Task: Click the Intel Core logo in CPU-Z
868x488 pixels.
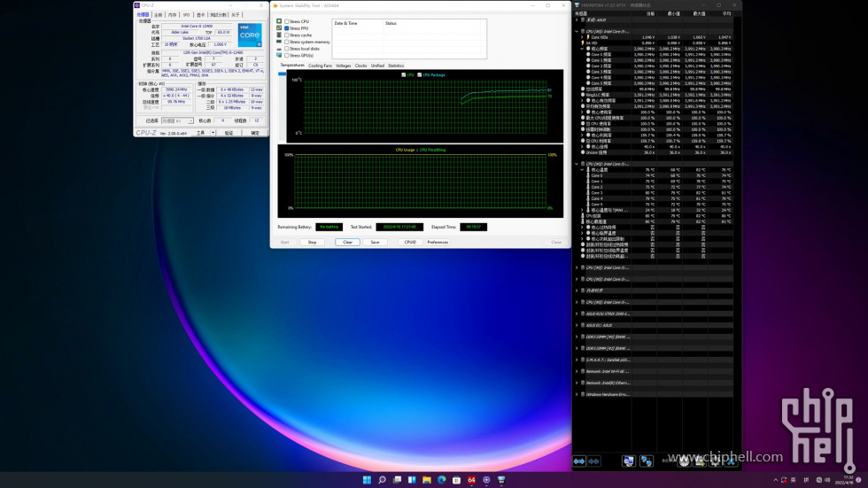Action: [250, 35]
